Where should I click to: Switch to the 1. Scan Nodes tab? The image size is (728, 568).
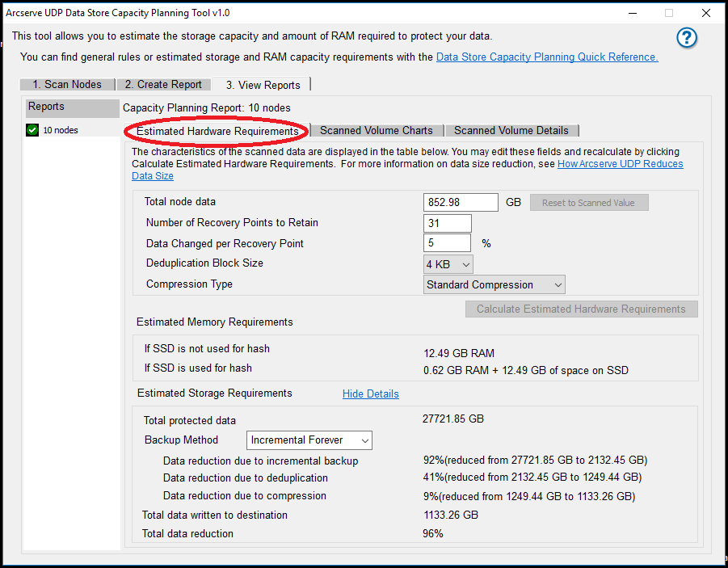tap(67, 85)
